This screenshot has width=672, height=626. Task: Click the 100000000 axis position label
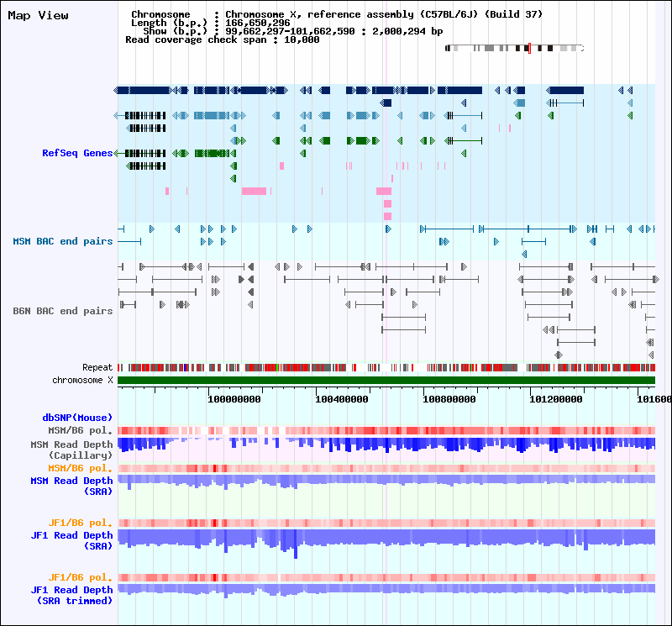pyautogui.click(x=234, y=400)
